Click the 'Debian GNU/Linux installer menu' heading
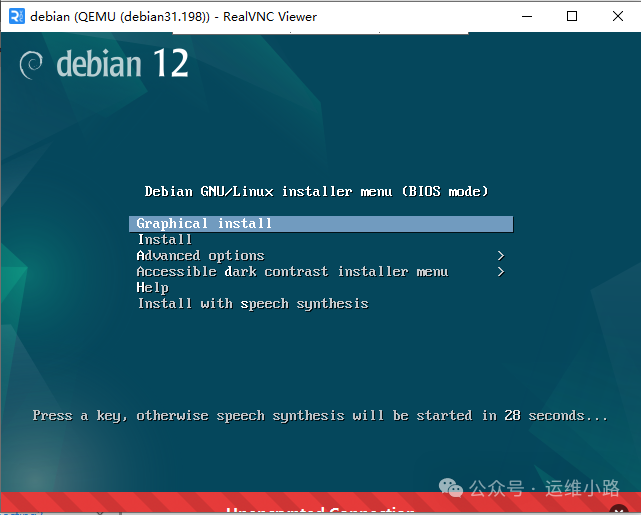 [x=317, y=191]
